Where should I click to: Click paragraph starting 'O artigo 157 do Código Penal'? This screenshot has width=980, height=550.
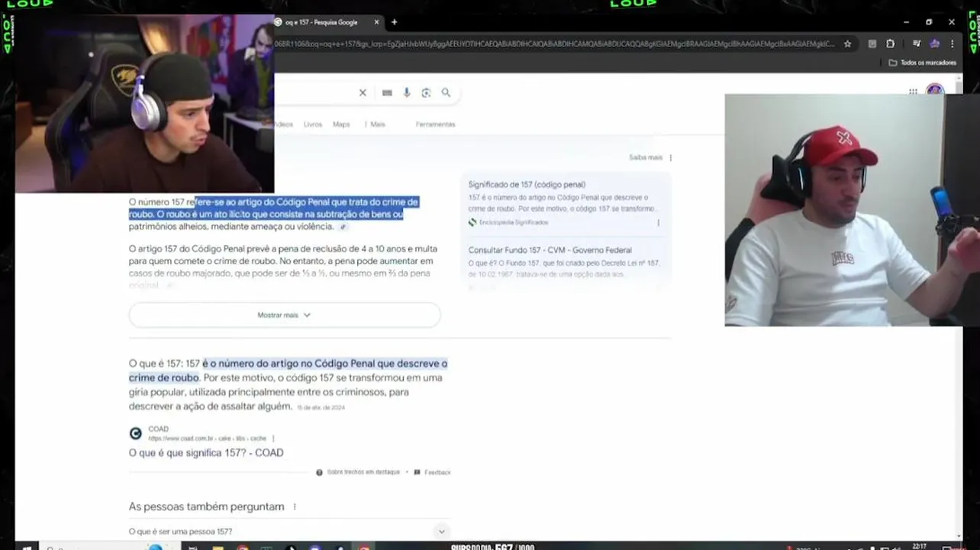(282, 267)
